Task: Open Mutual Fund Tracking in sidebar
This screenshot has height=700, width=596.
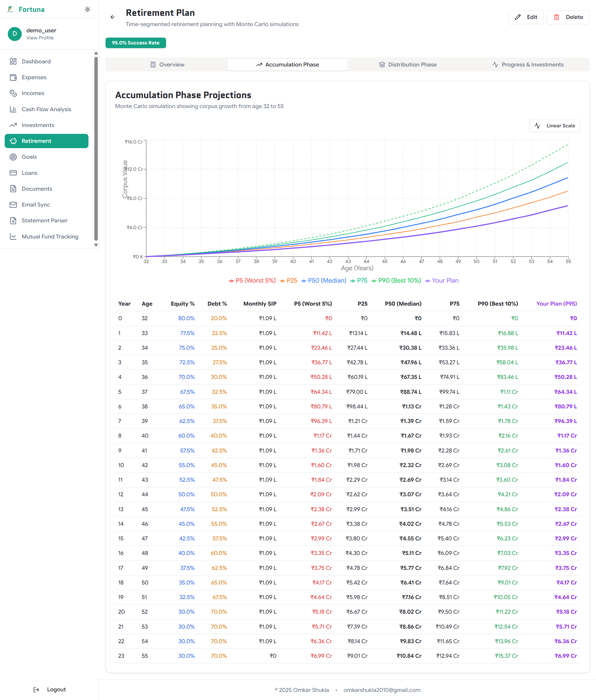Action: (x=50, y=236)
